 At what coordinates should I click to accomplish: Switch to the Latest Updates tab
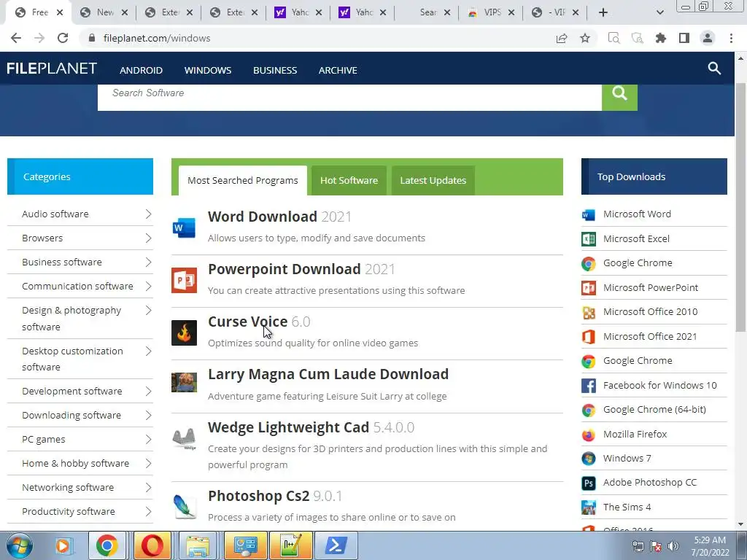(433, 181)
